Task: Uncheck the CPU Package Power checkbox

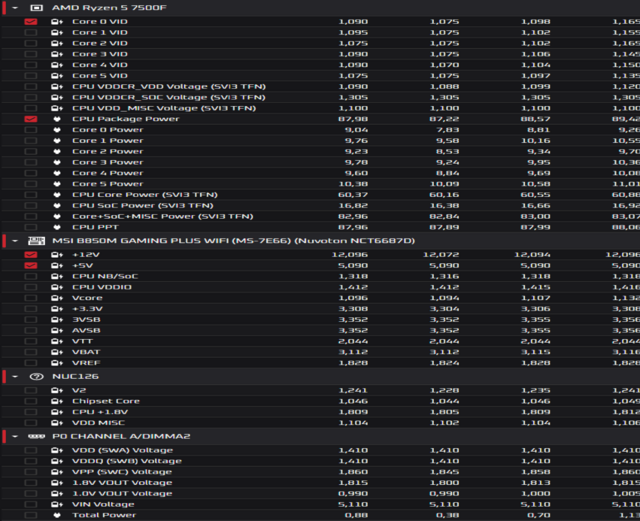Action: click(x=31, y=119)
